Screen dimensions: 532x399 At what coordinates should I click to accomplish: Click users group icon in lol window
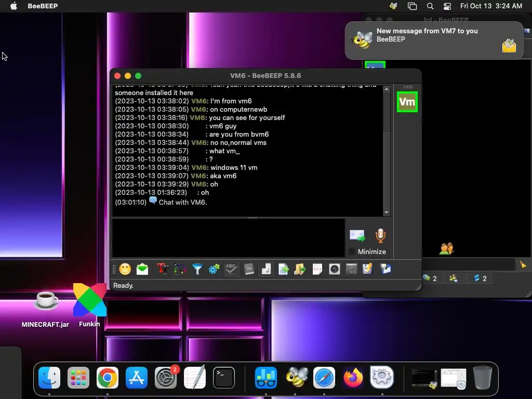446,249
